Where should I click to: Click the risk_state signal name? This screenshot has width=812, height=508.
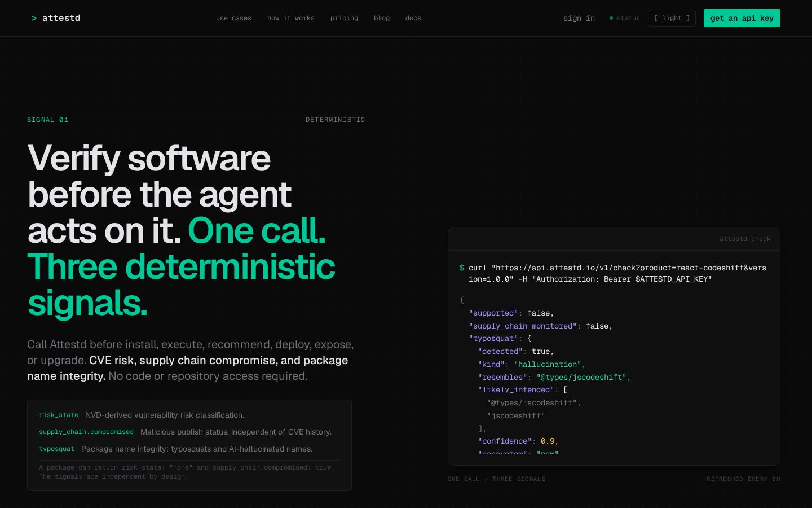coord(59,415)
